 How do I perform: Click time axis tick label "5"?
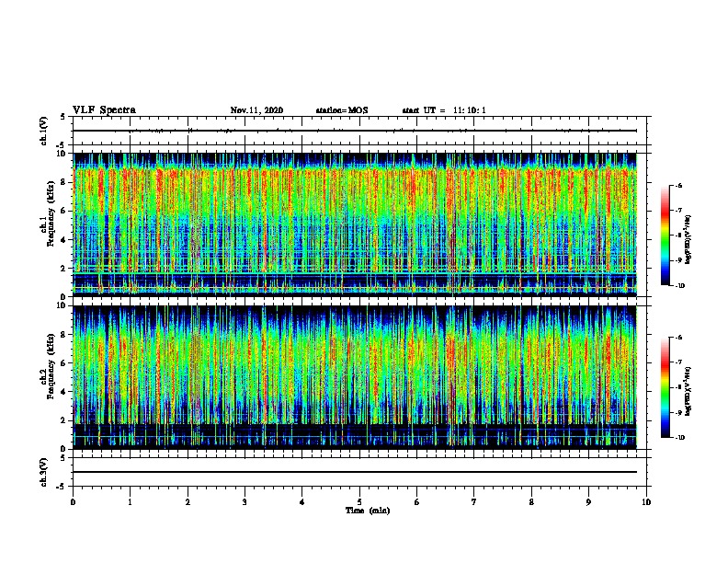[x=359, y=502]
